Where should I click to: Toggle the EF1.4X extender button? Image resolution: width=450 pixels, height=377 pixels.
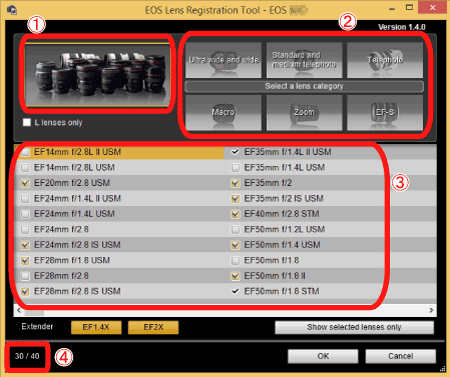point(96,327)
